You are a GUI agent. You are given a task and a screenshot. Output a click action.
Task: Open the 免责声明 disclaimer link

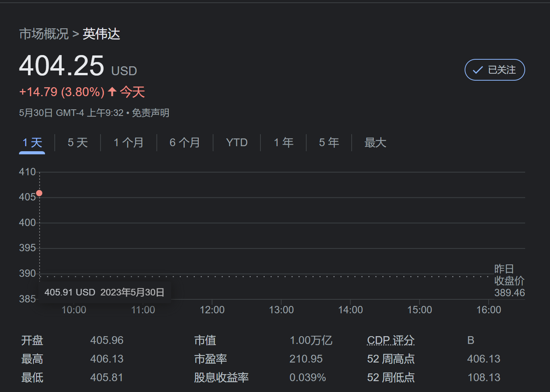(x=151, y=113)
